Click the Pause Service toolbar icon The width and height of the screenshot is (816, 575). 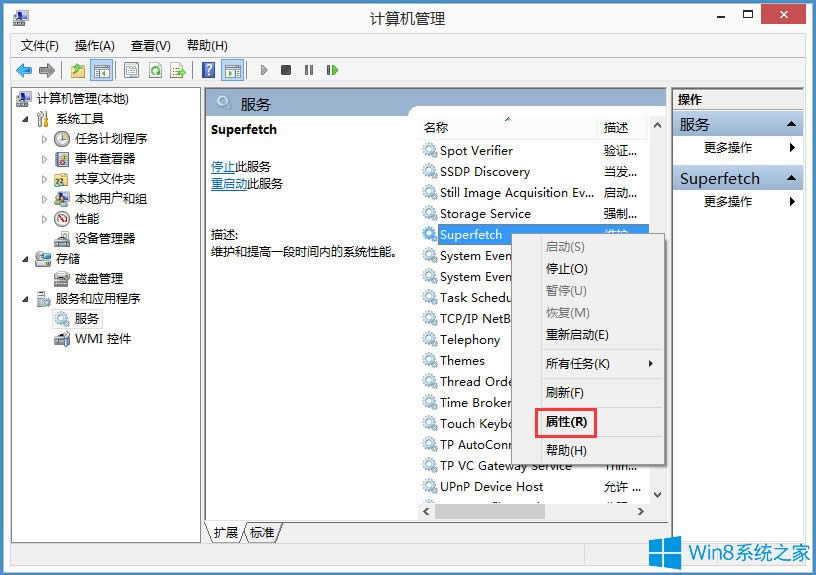pyautogui.click(x=309, y=70)
